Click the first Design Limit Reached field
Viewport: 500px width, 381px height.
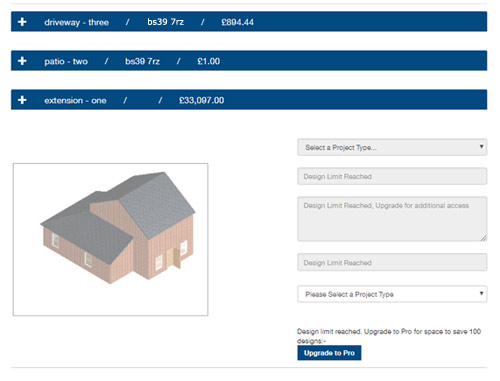[392, 176]
